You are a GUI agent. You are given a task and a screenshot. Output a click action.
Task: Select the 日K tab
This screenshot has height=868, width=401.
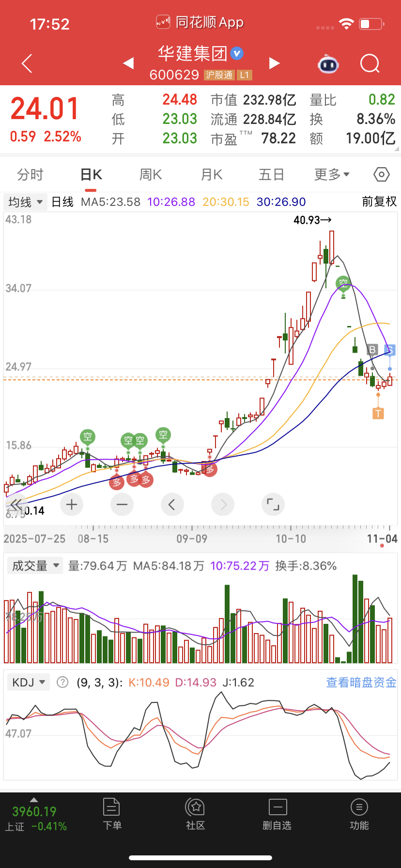(x=91, y=174)
